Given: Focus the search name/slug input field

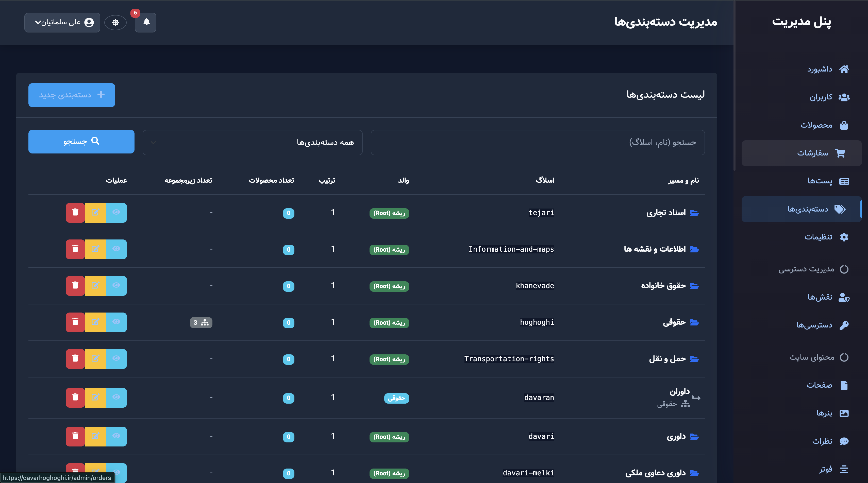Looking at the screenshot, I should (538, 143).
